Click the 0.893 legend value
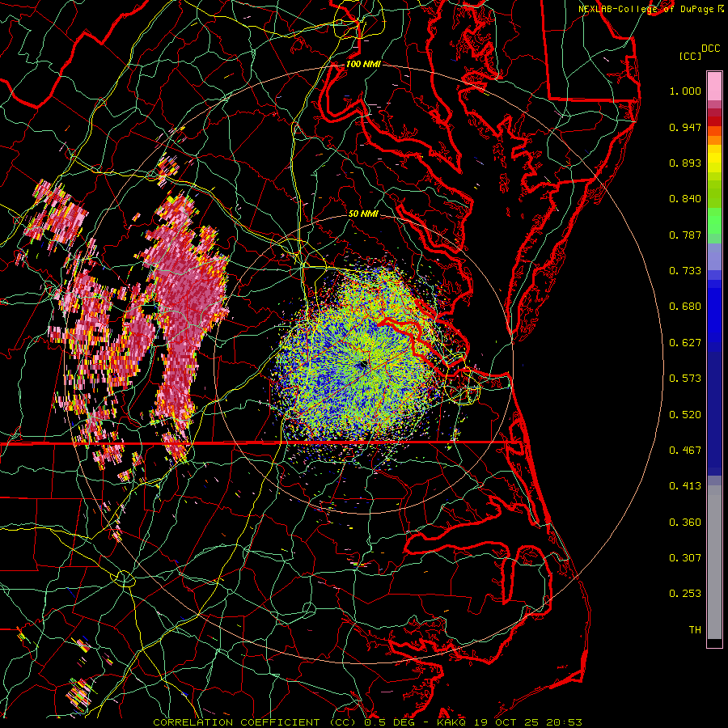Screen dimensions: 728x728 click(685, 163)
